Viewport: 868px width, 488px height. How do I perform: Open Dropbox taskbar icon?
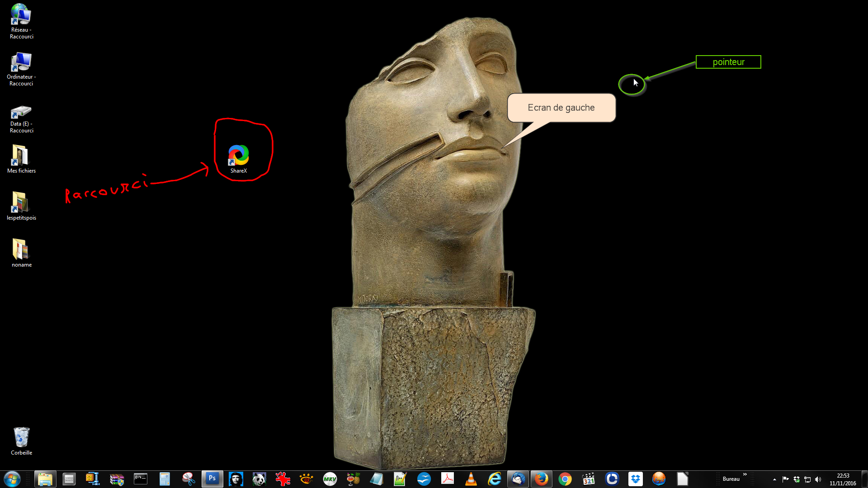click(635, 479)
